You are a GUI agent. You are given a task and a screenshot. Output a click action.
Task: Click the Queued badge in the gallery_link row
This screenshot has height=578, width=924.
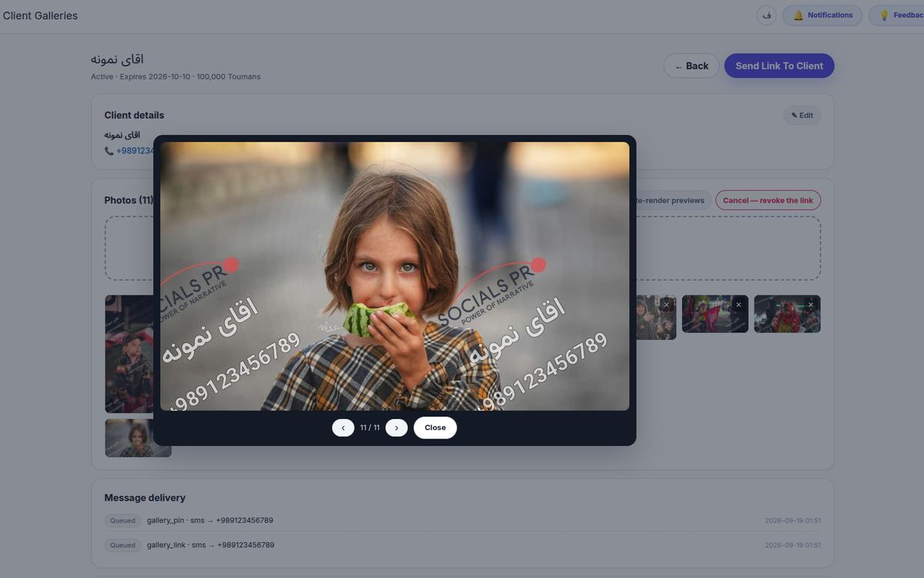[x=122, y=545]
